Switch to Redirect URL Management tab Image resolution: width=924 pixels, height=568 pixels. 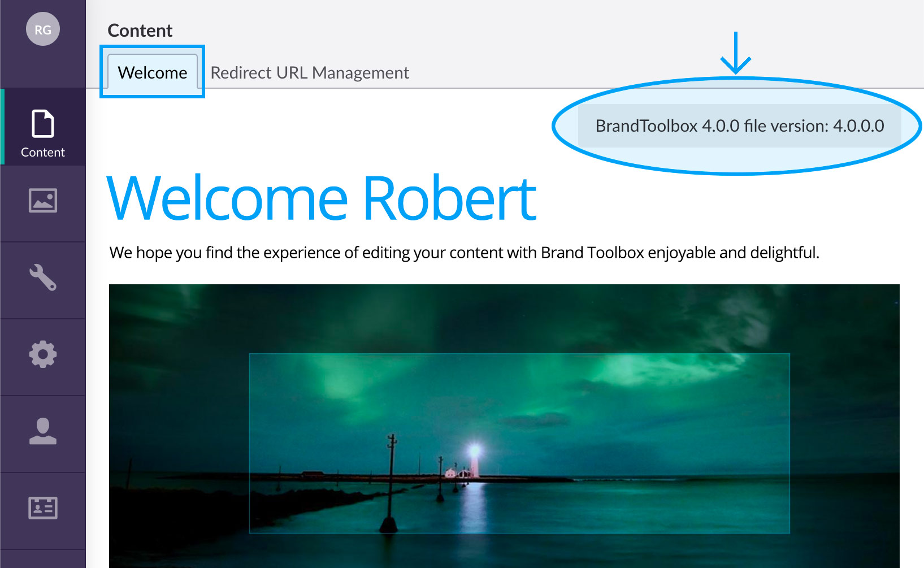(310, 73)
